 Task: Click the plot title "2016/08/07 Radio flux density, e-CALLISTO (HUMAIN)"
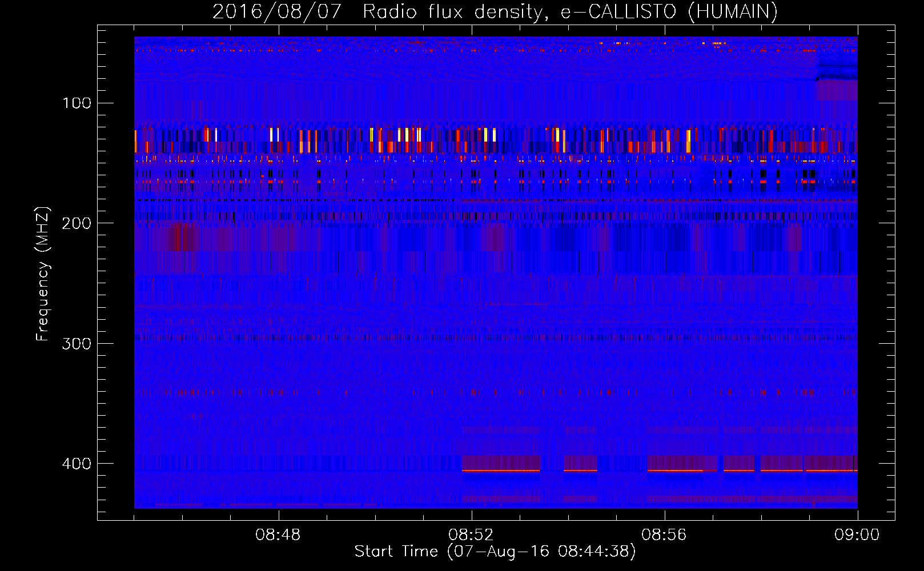[495, 12]
